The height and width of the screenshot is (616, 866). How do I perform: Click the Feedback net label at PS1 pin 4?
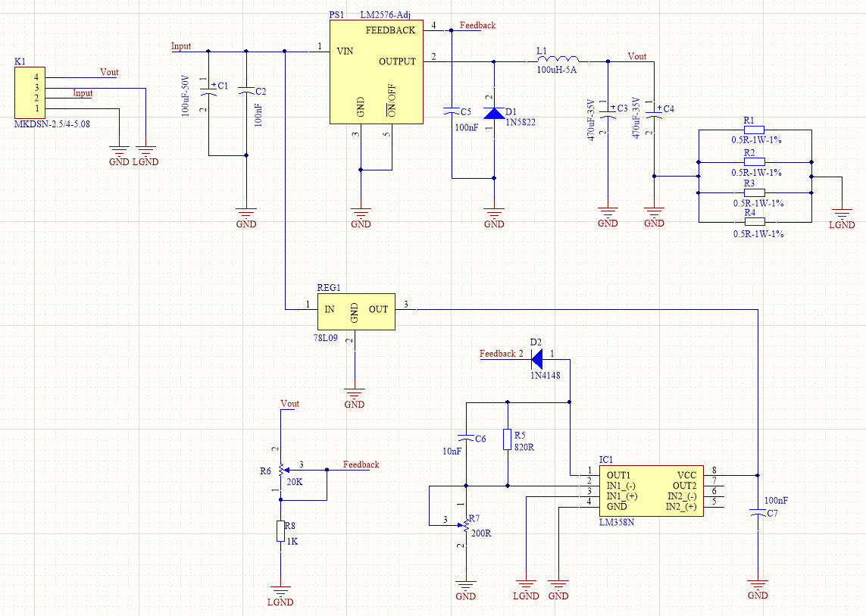tap(478, 26)
